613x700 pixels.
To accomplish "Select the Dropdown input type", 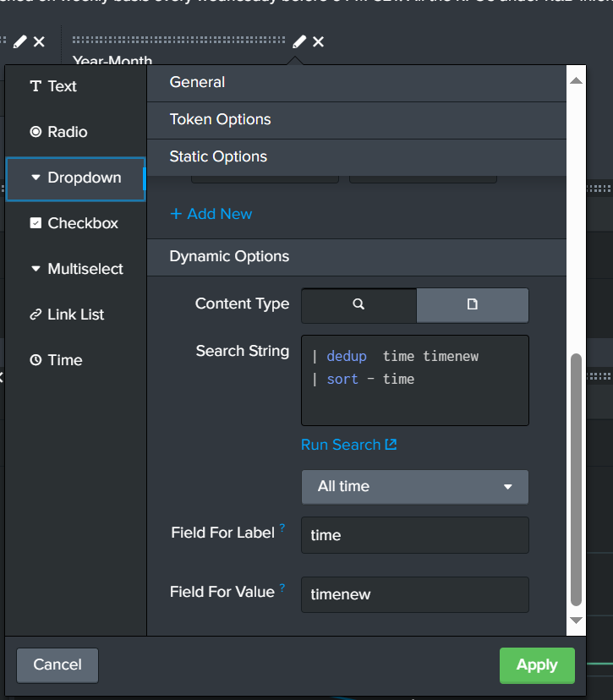I will (x=75, y=178).
